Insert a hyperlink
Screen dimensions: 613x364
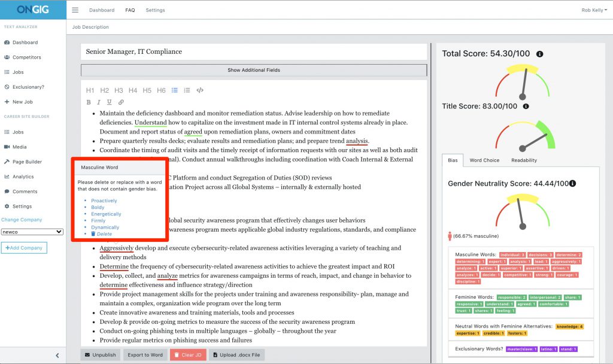[121, 102]
